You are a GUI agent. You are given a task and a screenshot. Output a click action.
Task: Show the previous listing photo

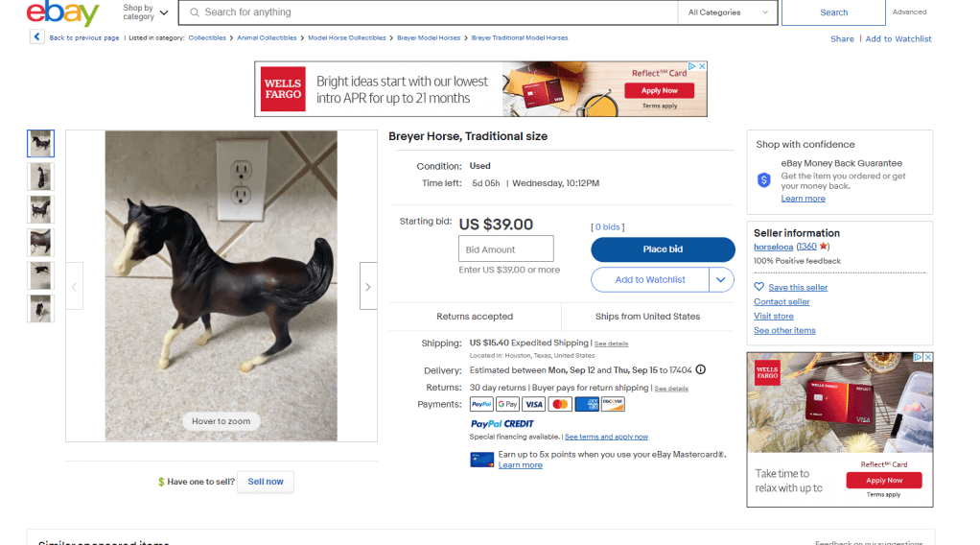75,286
